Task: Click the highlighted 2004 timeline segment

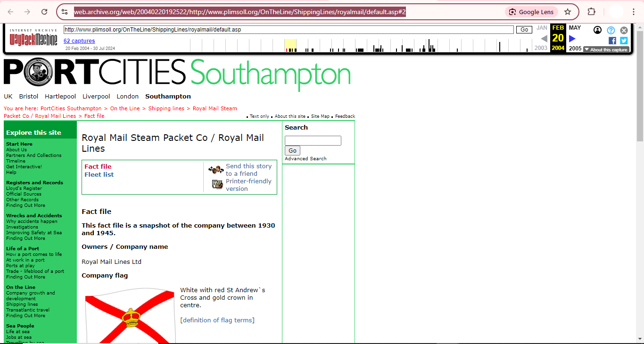Action: point(290,46)
